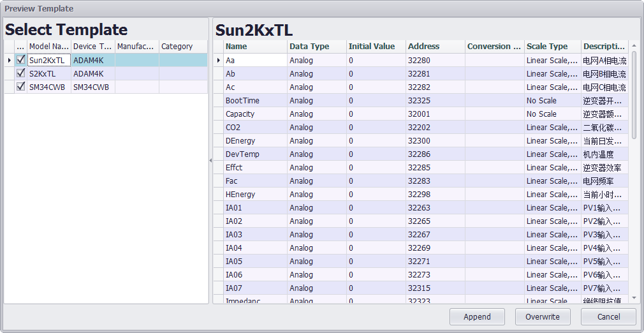Collapse the Select Template panel splitter arrow
Image resolution: width=644 pixels, height=333 pixels.
210,161
